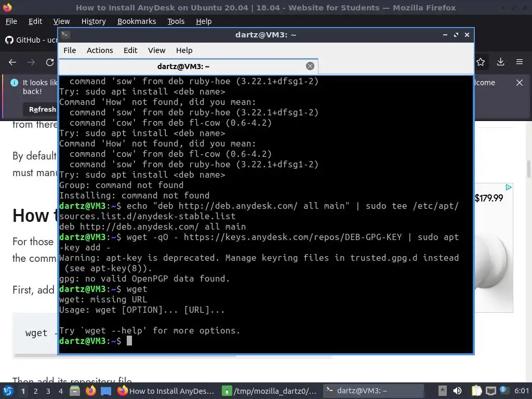Click the 'wget: missing URL' output line
Image resolution: width=532 pixels, height=399 pixels.
103,300
